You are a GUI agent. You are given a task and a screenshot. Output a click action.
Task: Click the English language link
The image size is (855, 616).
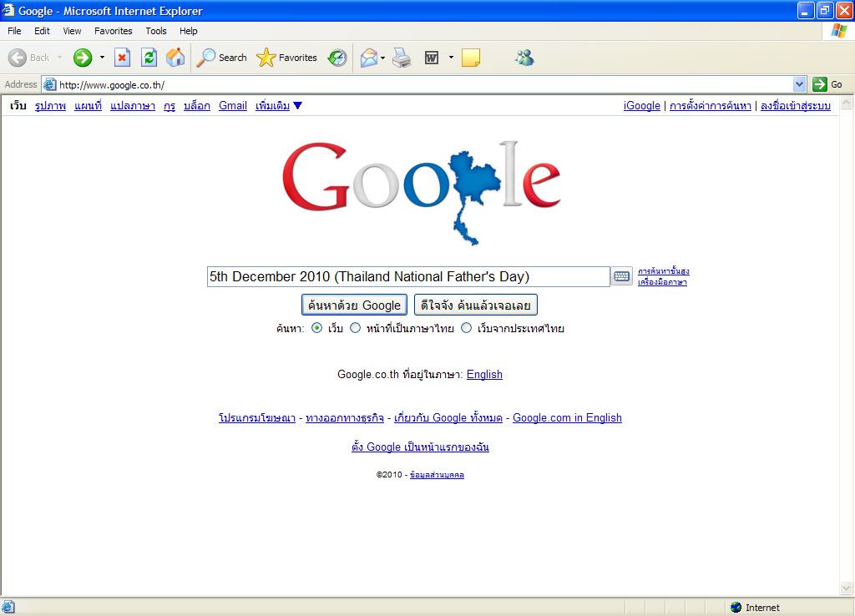pos(484,375)
